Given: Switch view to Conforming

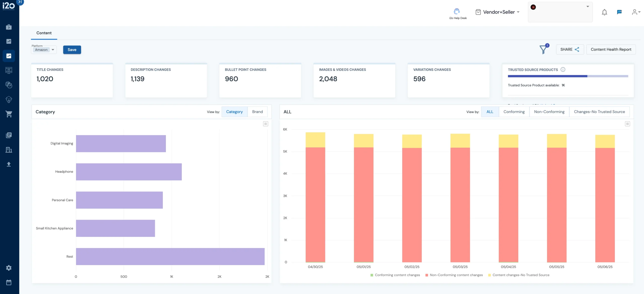Looking at the screenshot, I should (x=514, y=112).
